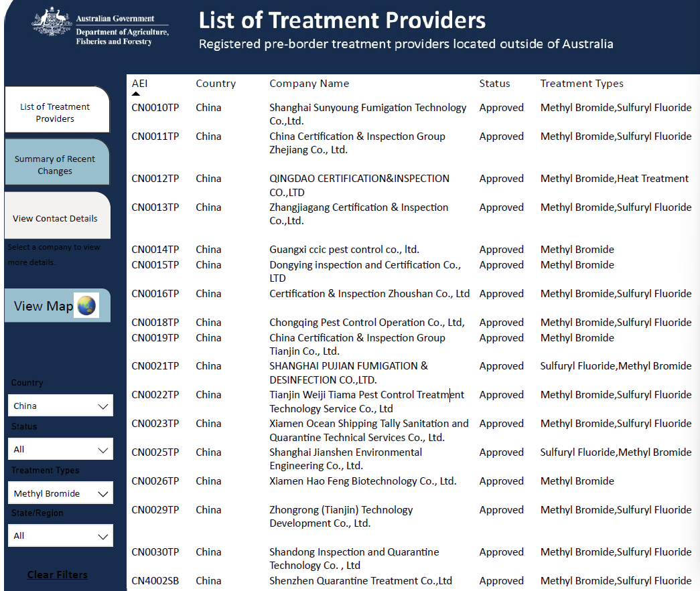Viewport: 700px width, 591px height.
Task: Select Xiamen Ocean Shipping Tally Sanitation company
Action: click(368, 430)
